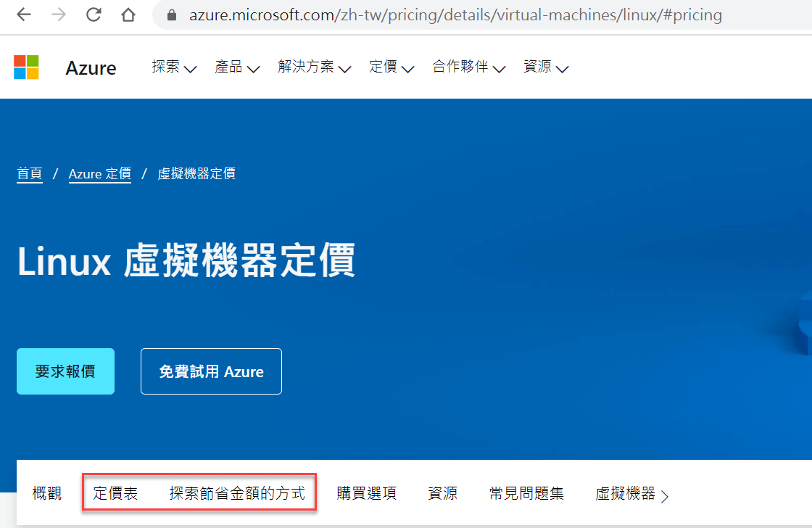812x528 pixels.
Task: Open the 購買選項 tab
Action: 367,492
